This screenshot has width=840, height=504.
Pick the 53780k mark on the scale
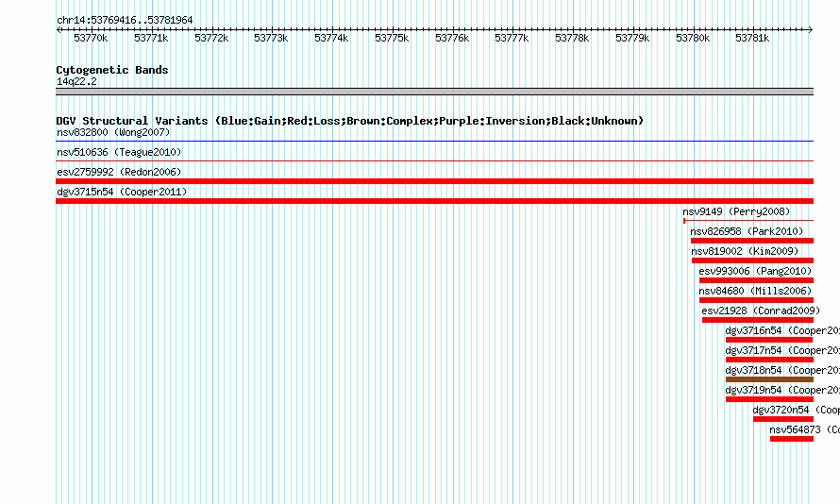point(693,38)
